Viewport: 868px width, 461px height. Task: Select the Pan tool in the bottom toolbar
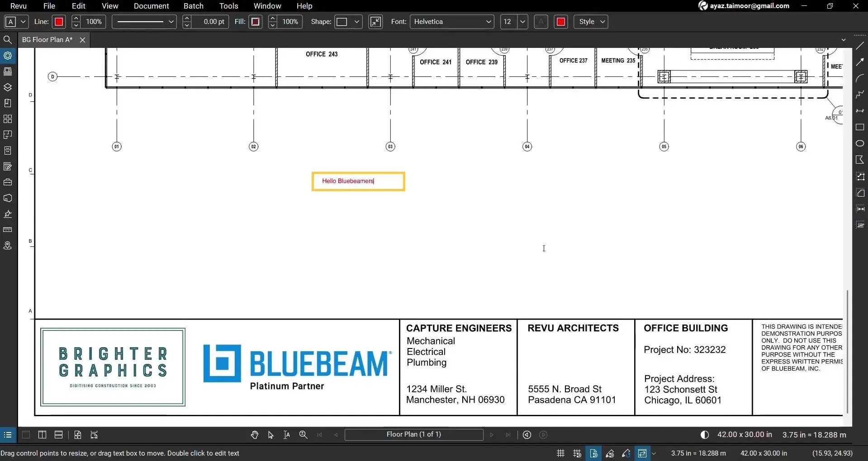[255, 434]
